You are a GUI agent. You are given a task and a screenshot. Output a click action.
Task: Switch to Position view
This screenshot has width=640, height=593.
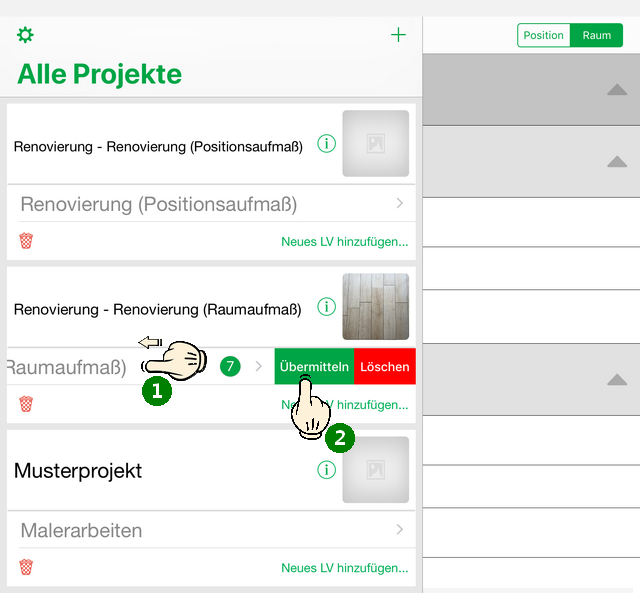click(543, 36)
